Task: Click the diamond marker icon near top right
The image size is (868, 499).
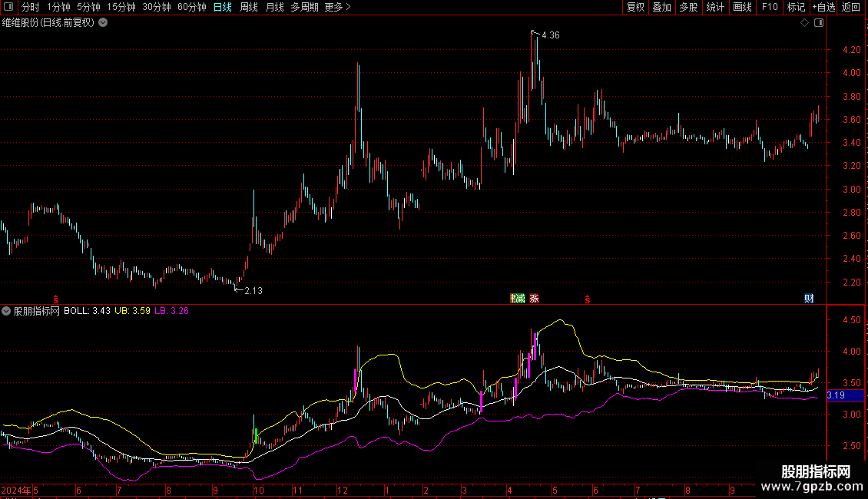Action: pyautogui.click(x=804, y=23)
